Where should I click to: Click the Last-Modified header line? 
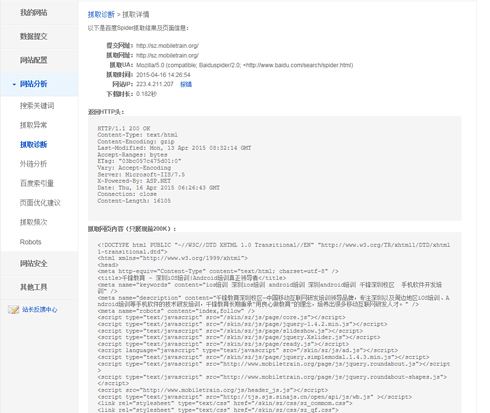pyautogui.click(x=174, y=148)
